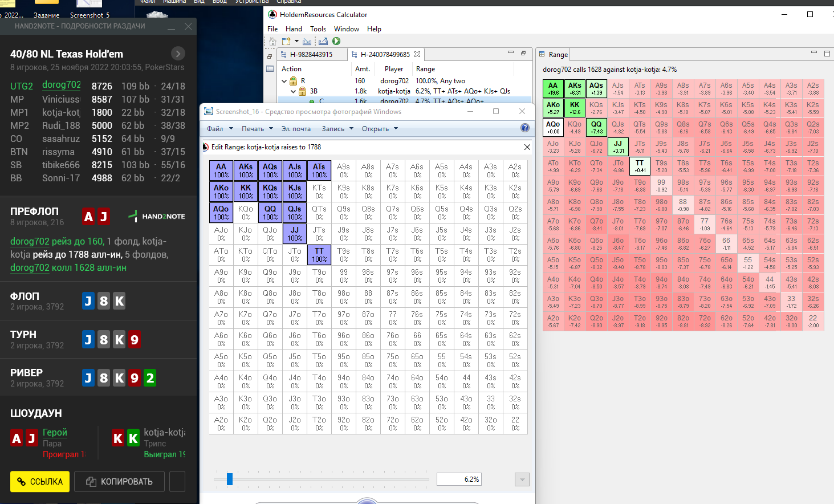This screenshot has width=834, height=504.
Task: Open Hand menu in HoldemResources Calculator
Action: [x=294, y=29]
